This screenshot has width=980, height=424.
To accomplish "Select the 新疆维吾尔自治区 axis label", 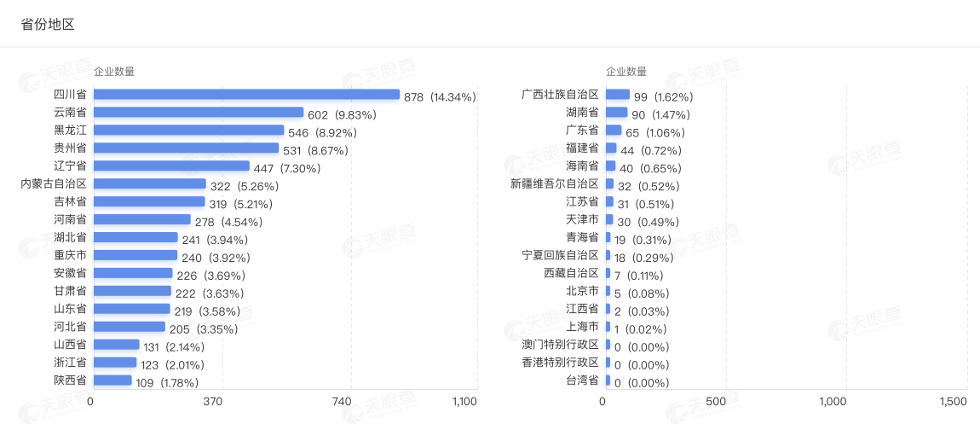I will point(555,184).
